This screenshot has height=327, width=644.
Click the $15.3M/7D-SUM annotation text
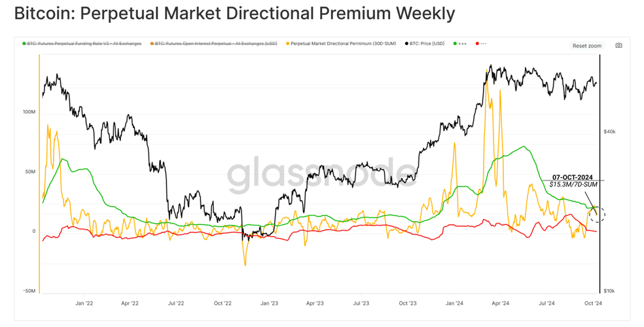(573, 184)
